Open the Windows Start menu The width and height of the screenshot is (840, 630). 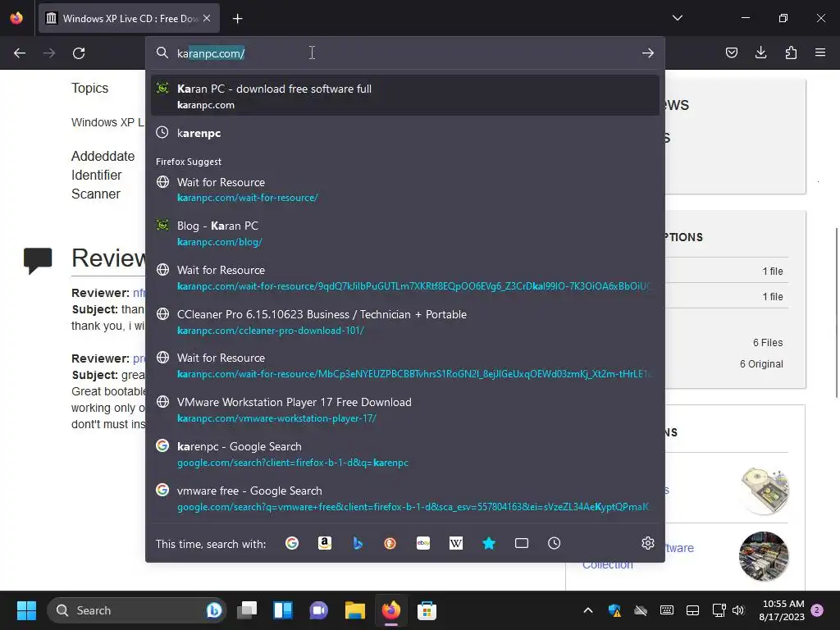coord(26,610)
